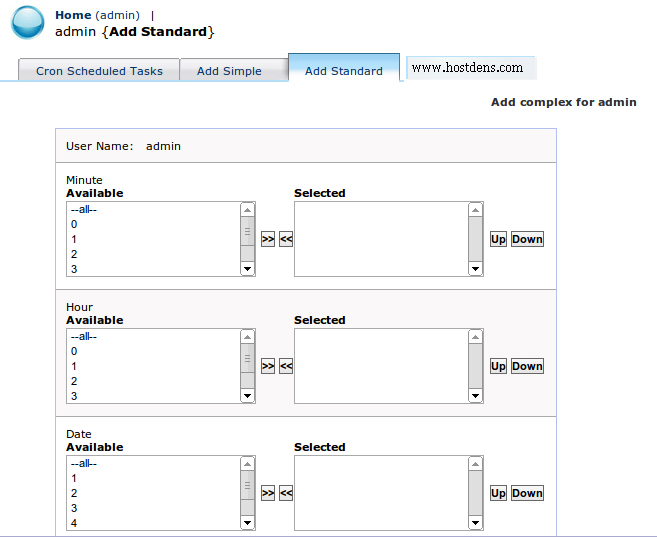Screen dimensions: 657x537
Task: Add selected Minute value with >> button
Action: tap(268, 239)
